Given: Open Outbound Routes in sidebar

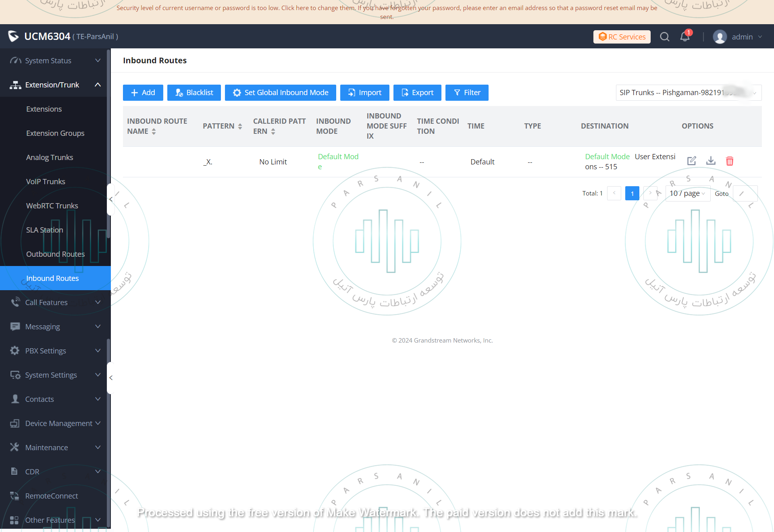Looking at the screenshot, I should [55, 254].
